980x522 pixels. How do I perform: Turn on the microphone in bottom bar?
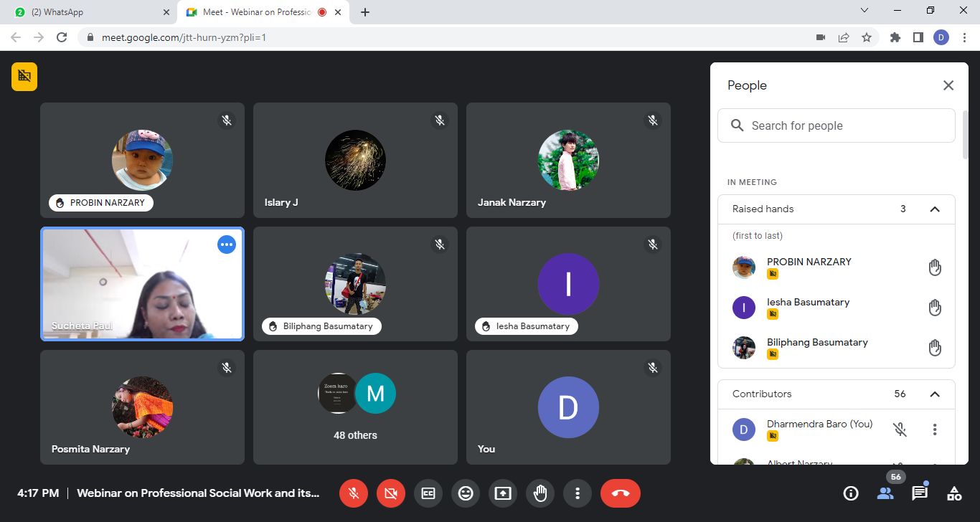[354, 493]
